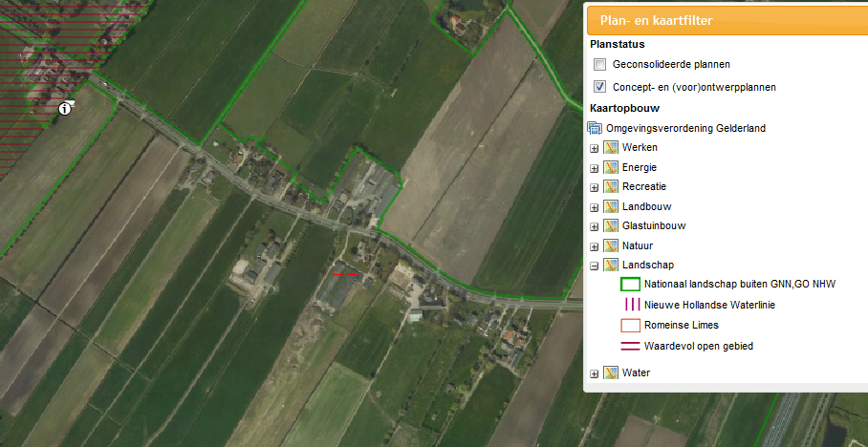The width and height of the screenshot is (868, 447).
Task: Click the Omgevingsverordening Gelderland label
Action: pos(685,128)
